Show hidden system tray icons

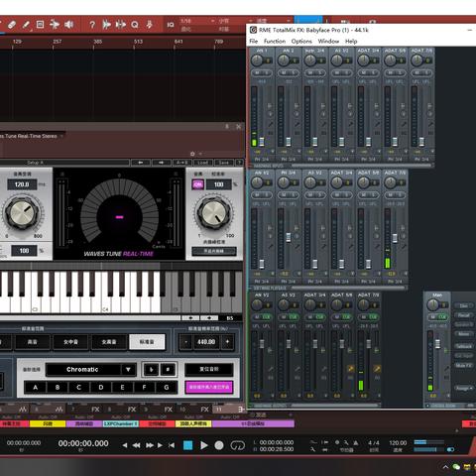tap(445, 467)
